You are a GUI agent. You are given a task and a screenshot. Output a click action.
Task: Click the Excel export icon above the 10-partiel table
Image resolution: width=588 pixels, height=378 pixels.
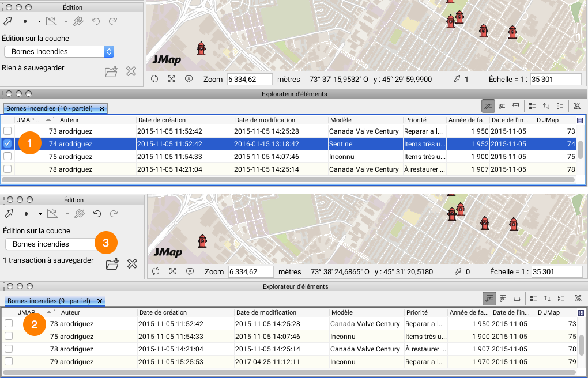(x=576, y=105)
